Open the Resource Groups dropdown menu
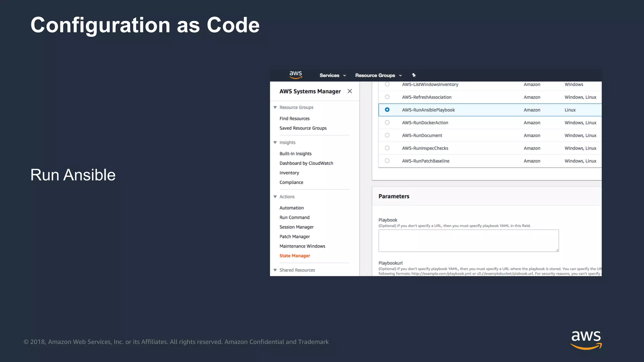This screenshot has height=362, width=644. [379, 75]
